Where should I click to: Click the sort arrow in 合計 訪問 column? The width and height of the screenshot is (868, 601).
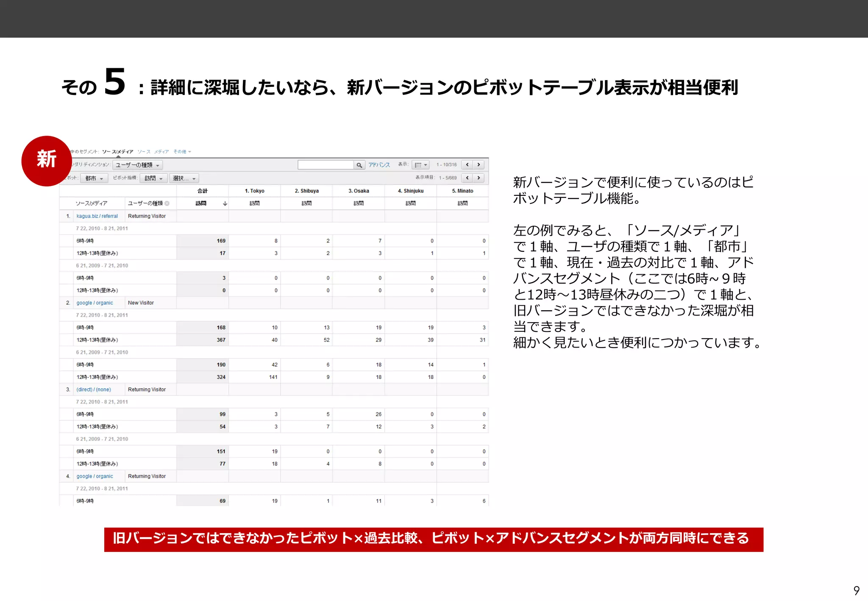pos(225,203)
